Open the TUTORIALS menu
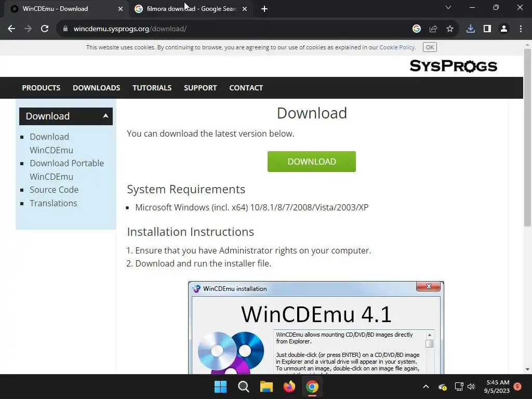 coord(152,88)
